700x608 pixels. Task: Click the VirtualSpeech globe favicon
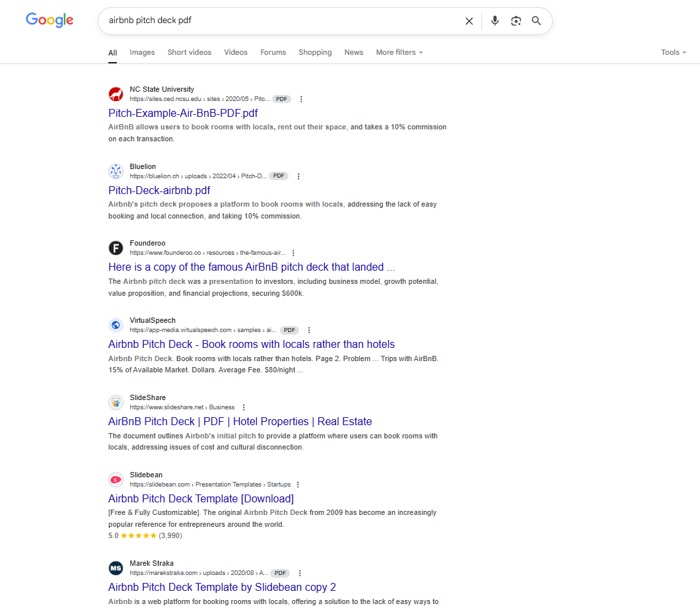coord(116,325)
